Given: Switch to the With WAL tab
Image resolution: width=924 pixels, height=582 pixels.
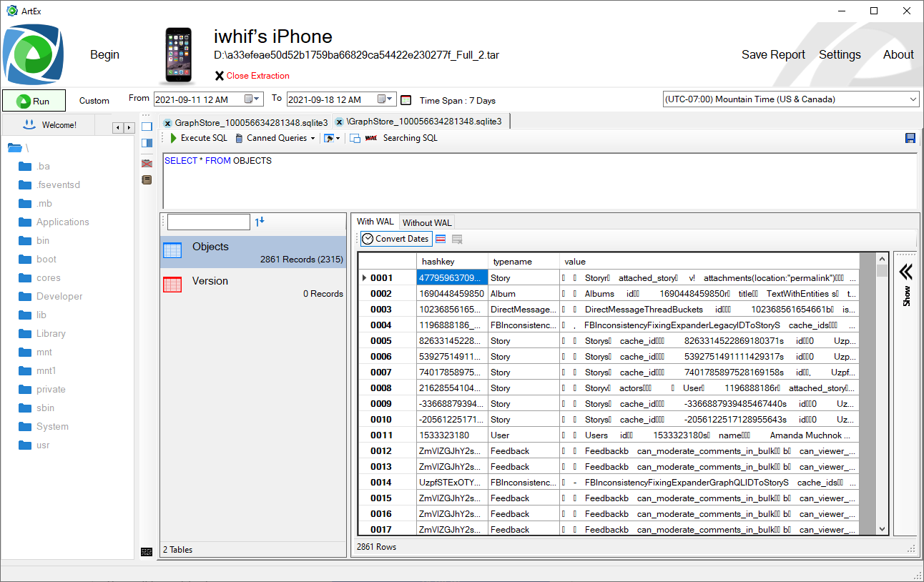Looking at the screenshot, I should [375, 222].
